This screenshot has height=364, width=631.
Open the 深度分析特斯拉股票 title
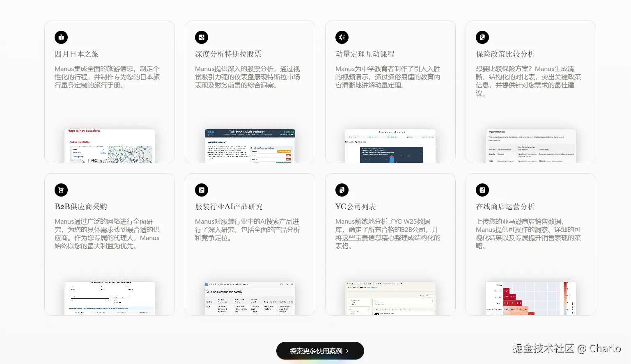[228, 54]
